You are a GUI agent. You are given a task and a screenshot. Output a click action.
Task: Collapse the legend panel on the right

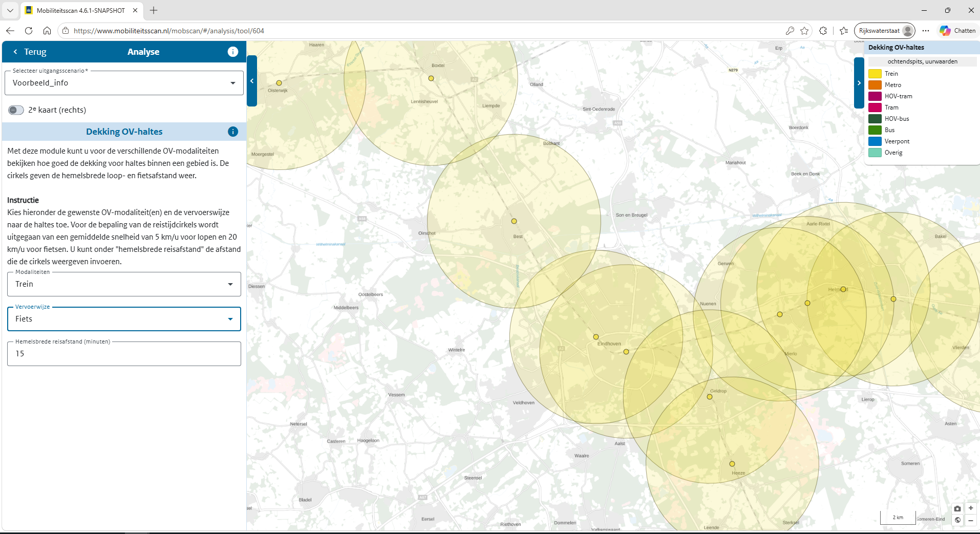859,83
